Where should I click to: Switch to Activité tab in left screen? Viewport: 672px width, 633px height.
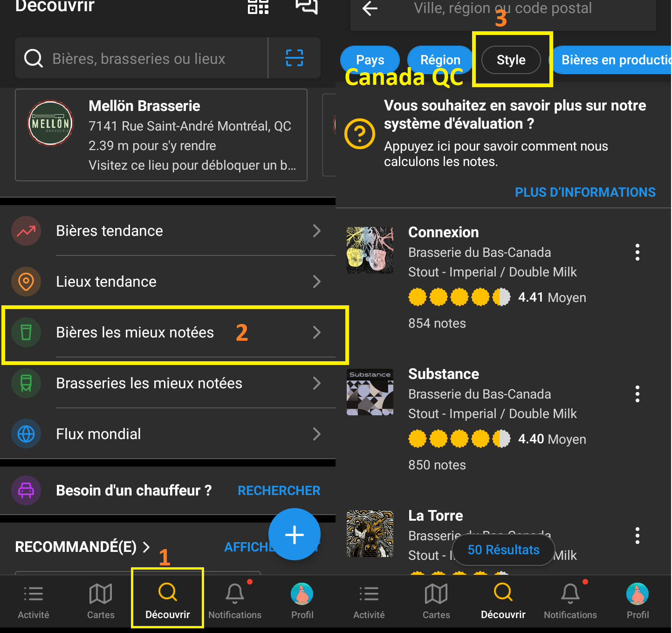[34, 601]
